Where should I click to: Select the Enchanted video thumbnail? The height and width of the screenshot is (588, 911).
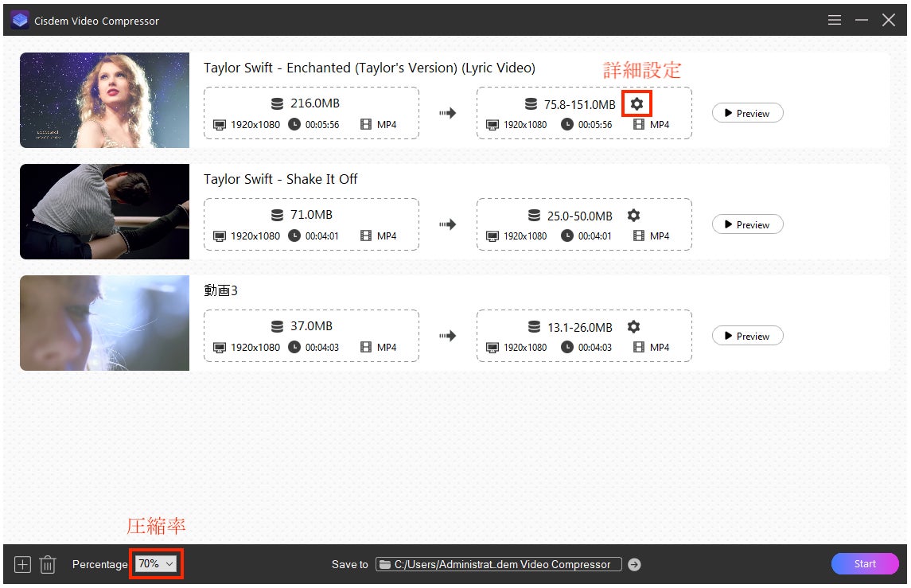104,100
